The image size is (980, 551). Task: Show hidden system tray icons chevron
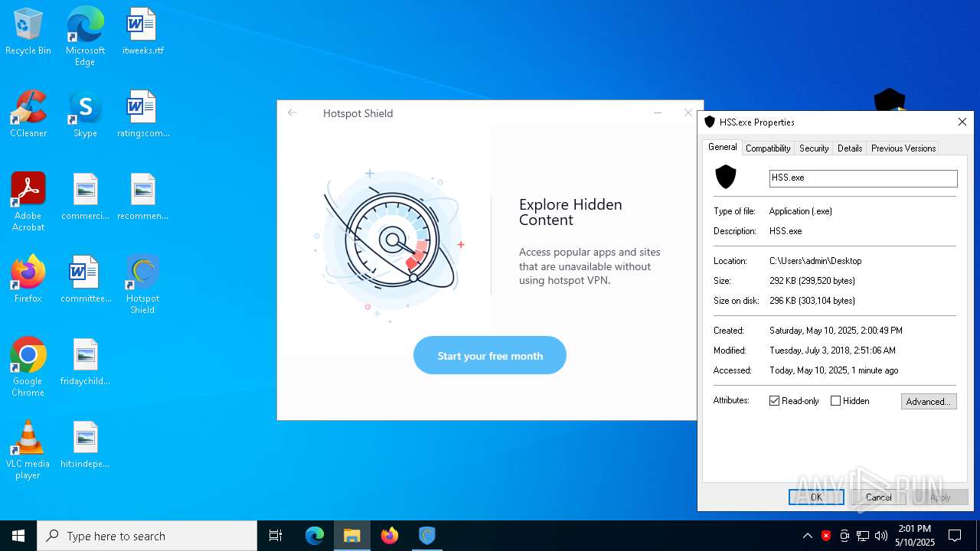click(x=808, y=536)
